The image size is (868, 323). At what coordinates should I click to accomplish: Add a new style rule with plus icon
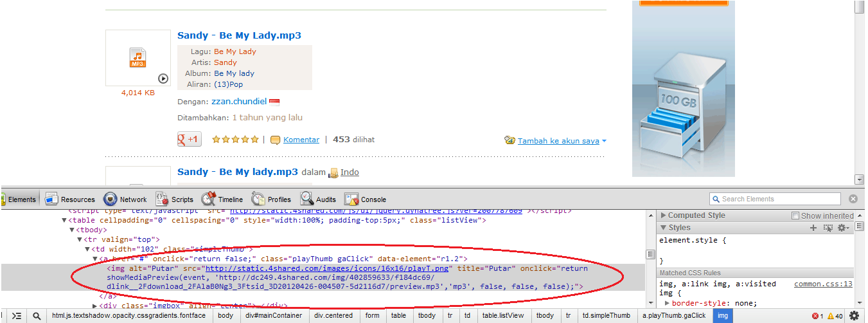813,228
